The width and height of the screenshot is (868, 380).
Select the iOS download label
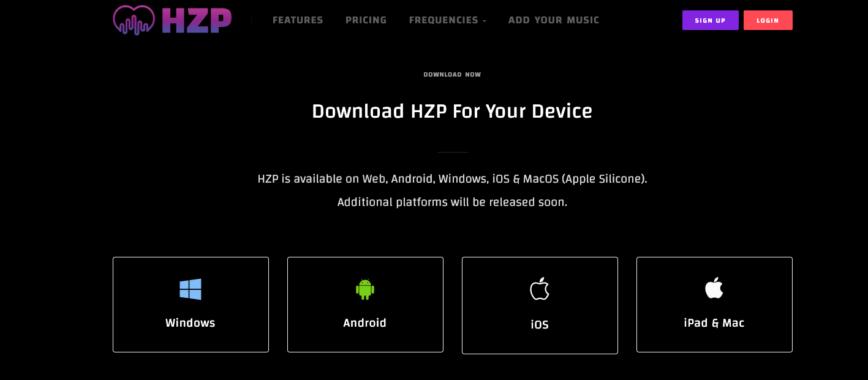(x=540, y=325)
